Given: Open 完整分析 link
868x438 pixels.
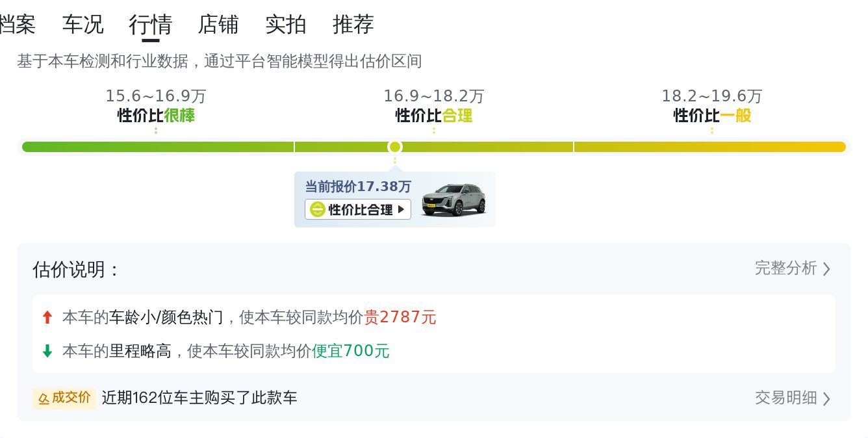Looking at the screenshot, I should click(x=785, y=268).
